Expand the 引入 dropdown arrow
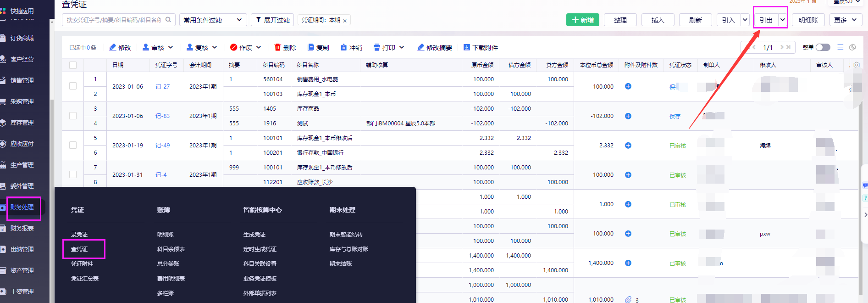Screen dimensions: 868x303 tap(745, 20)
